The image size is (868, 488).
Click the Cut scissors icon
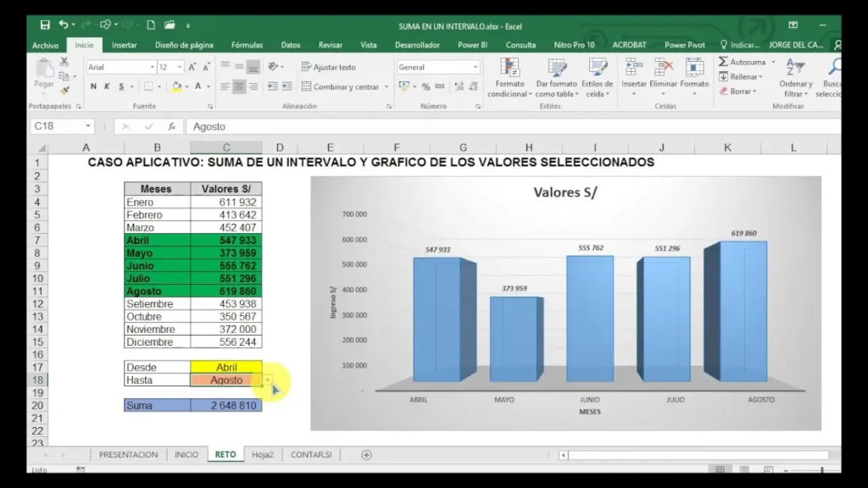pos(64,62)
